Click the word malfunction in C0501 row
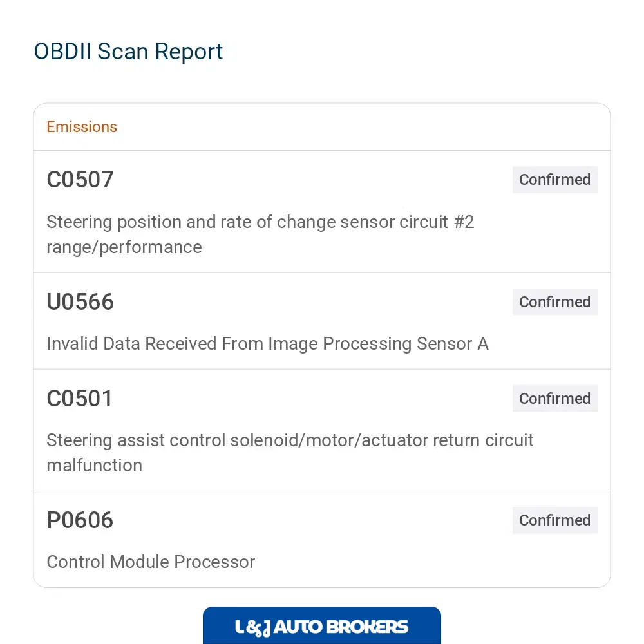The width and height of the screenshot is (644, 644). pyautogui.click(x=95, y=466)
